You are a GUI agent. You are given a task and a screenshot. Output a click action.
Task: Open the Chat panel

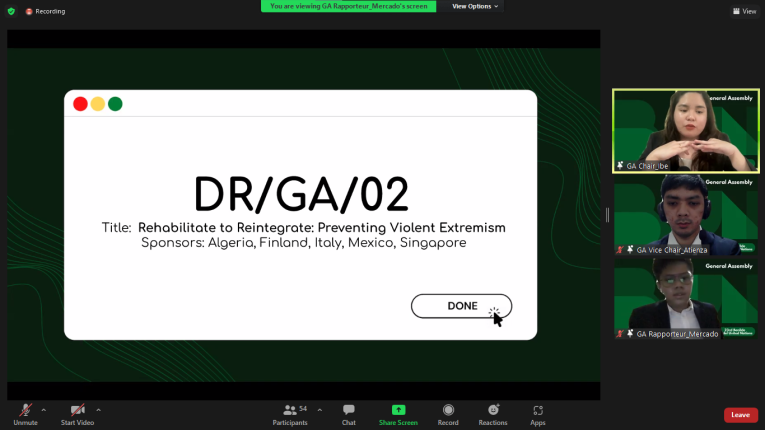coord(349,415)
